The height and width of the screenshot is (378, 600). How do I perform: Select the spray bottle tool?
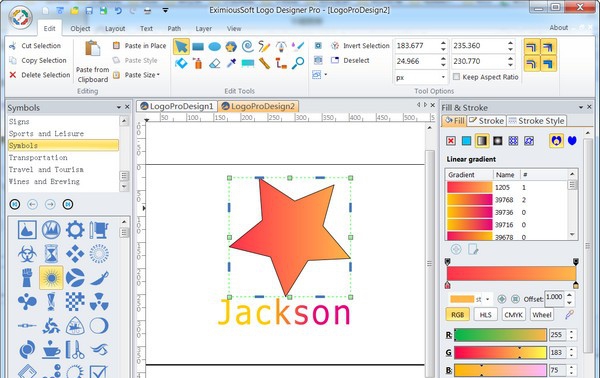(x=198, y=63)
